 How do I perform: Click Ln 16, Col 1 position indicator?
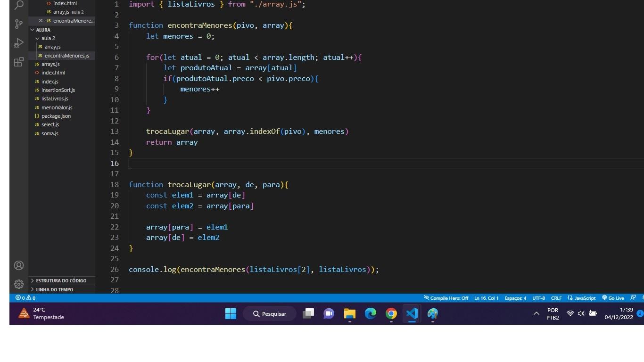pyautogui.click(x=487, y=298)
